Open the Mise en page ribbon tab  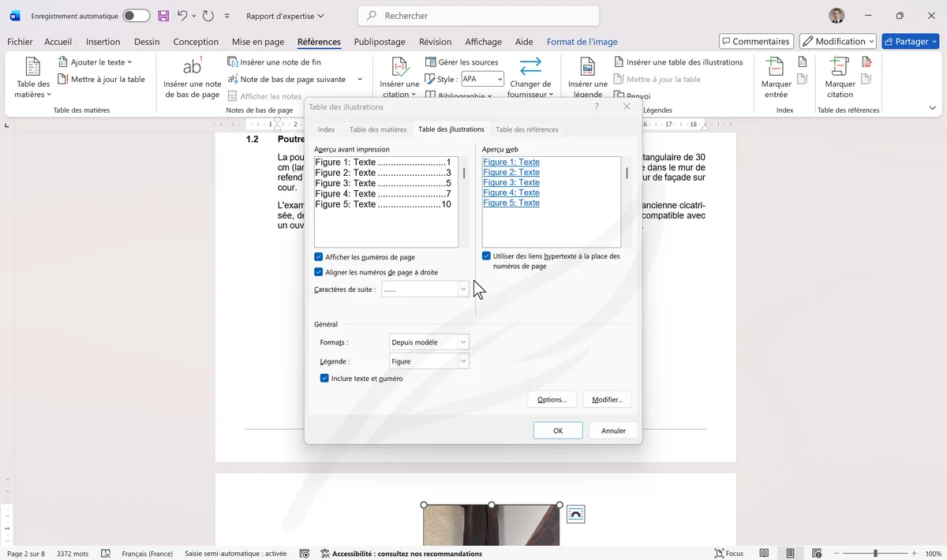coord(258,42)
